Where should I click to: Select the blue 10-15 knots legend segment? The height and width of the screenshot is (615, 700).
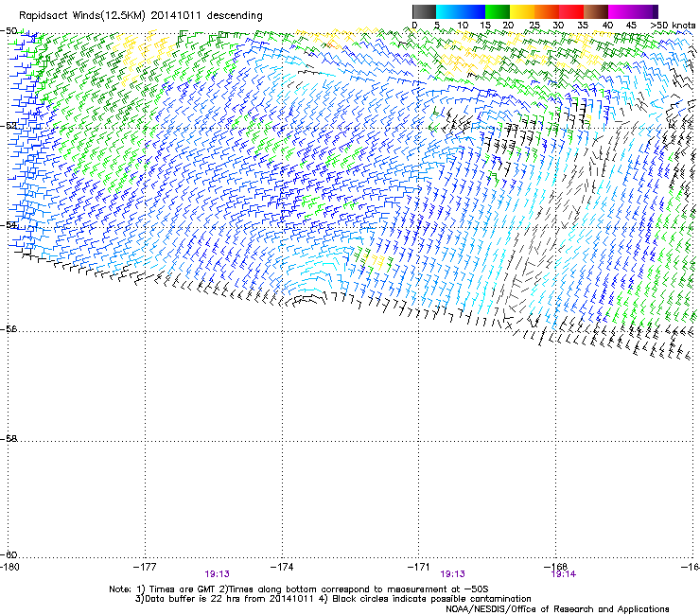click(473, 11)
